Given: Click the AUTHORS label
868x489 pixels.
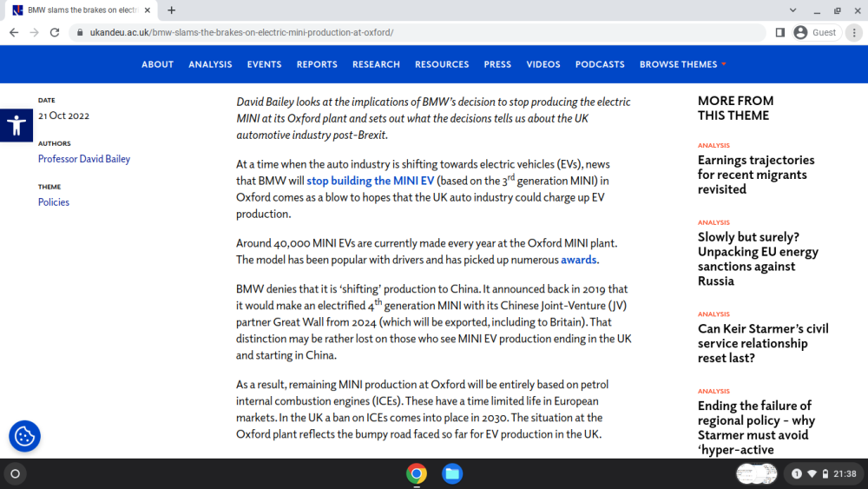Looking at the screenshot, I should coord(54,143).
